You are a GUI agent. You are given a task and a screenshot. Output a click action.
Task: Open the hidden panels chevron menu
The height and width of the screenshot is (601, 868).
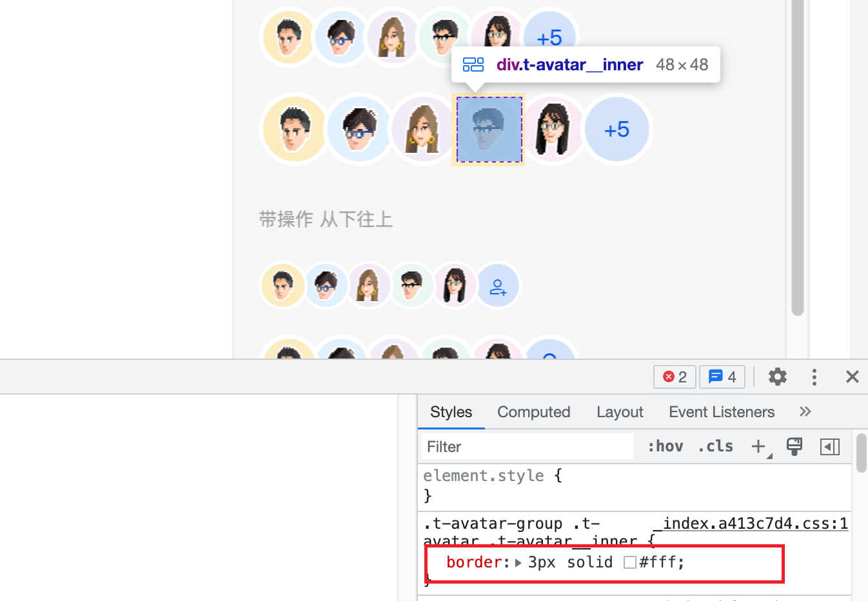point(805,411)
